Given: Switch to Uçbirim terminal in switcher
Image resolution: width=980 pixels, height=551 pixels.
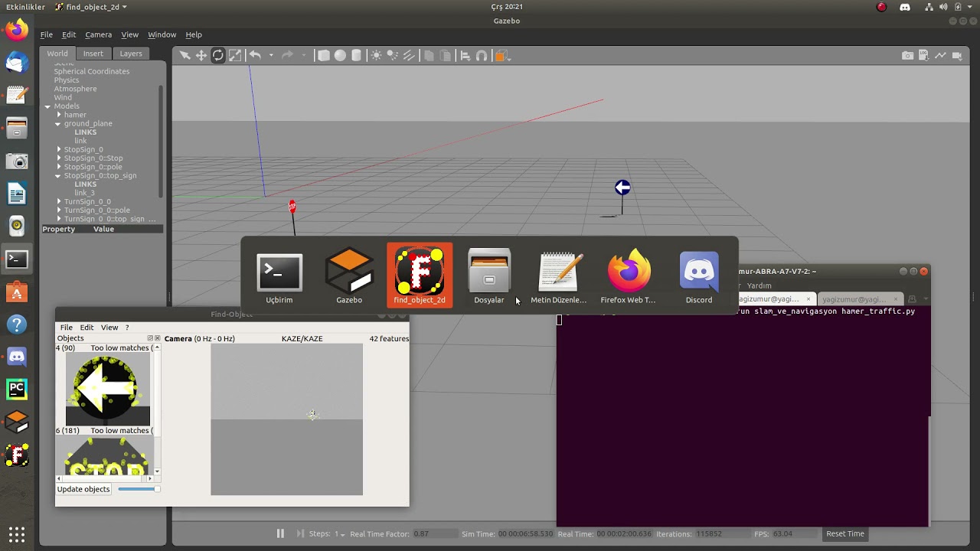Looking at the screenshot, I should pyautogui.click(x=279, y=275).
